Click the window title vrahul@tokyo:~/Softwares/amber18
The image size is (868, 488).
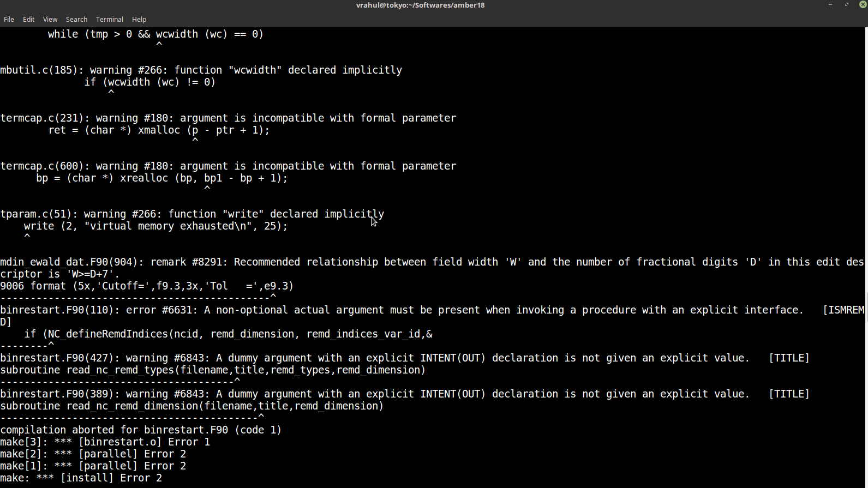tap(420, 5)
